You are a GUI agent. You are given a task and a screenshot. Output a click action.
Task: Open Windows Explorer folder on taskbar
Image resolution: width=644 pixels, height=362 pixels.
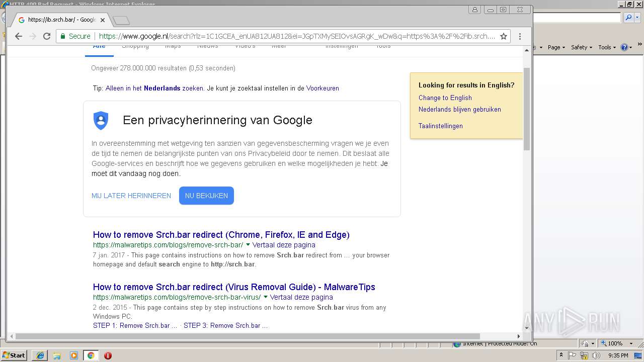57,355
